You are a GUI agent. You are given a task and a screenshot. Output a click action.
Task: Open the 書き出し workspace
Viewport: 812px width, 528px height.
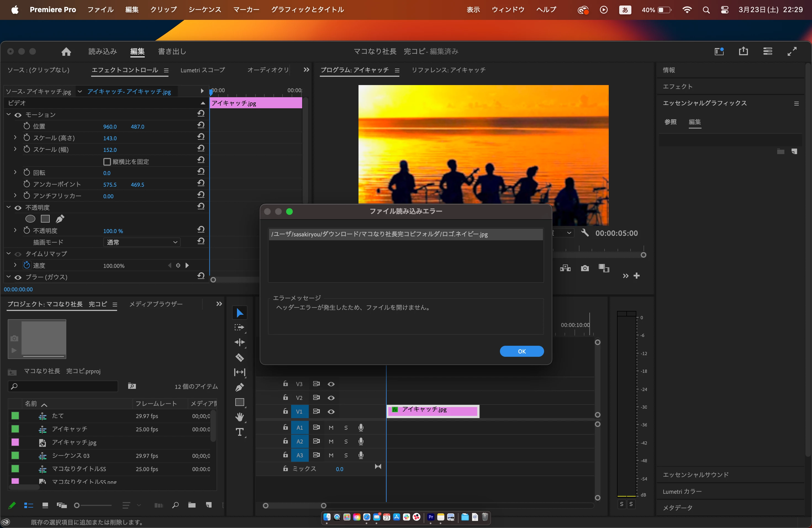172,52
